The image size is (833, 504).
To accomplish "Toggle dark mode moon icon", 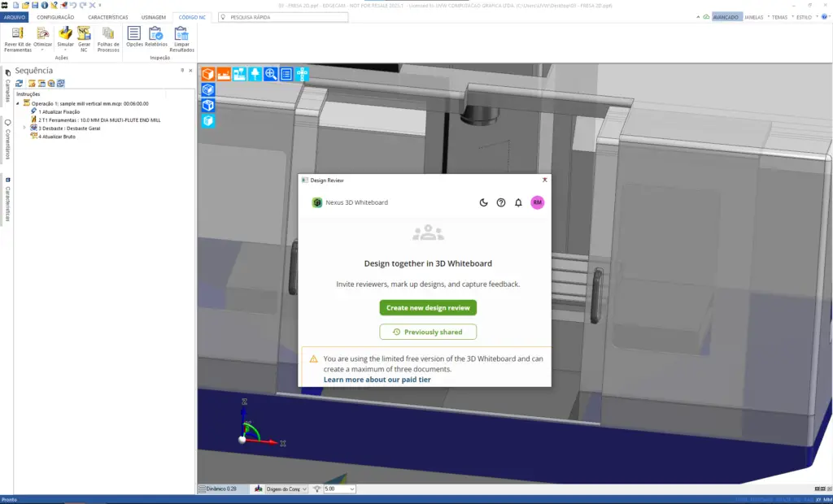I will 483,202.
